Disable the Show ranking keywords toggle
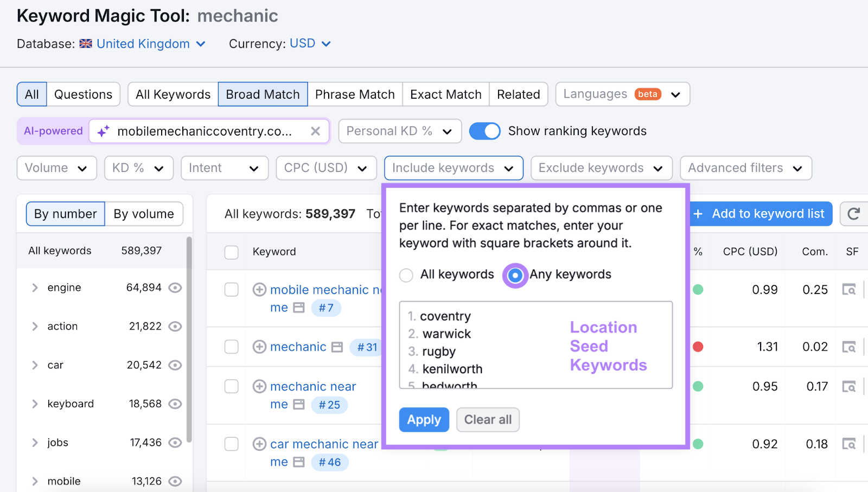Image resolution: width=868 pixels, height=492 pixels. tap(484, 131)
